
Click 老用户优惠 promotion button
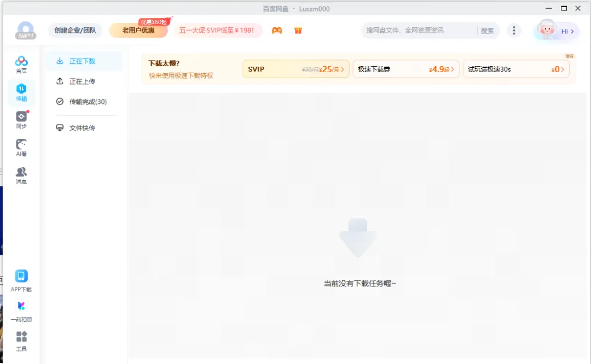tap(138, 31)
